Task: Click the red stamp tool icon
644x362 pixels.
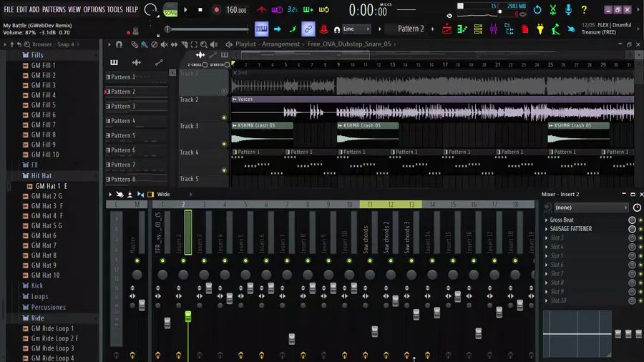Action: coord(323,29)
